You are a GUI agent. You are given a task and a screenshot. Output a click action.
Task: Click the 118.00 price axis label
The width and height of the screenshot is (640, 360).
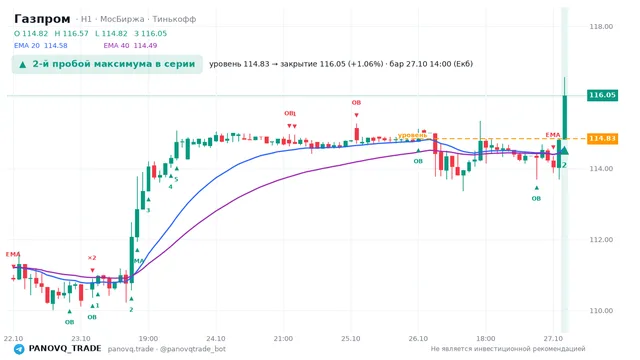pyautogui.click(x=601, y=27)
